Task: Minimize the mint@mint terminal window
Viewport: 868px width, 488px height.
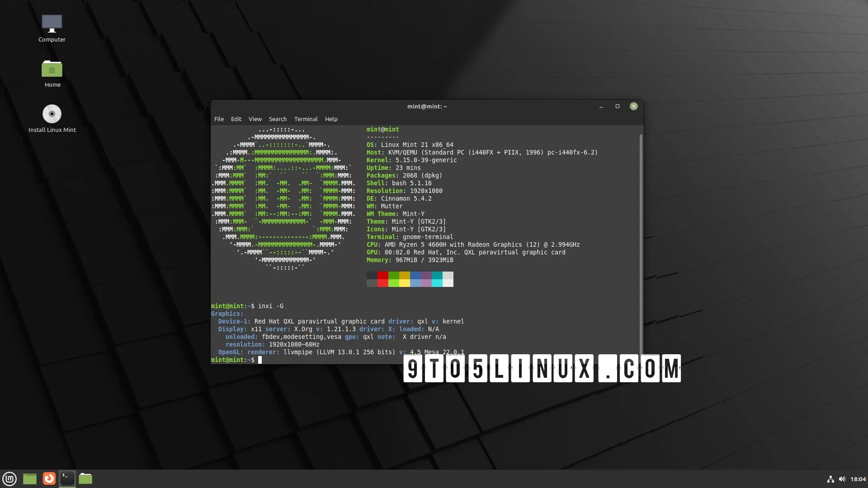Action: (601, 107)
